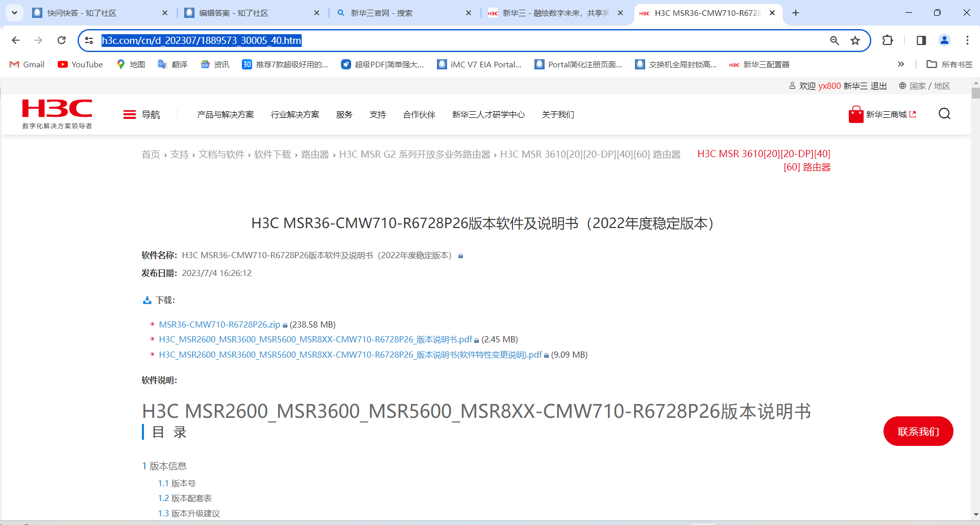The width and height of the screenshot is (980, 525).
Task: Switch to the 快问快答 - 知了社区 tab
Action: point(101,13)
